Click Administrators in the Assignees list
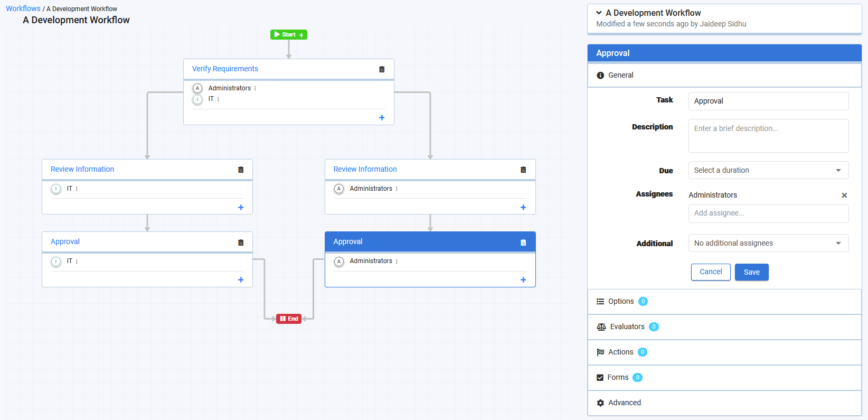This screenshot has width=868, height=420. coord(713,195)
